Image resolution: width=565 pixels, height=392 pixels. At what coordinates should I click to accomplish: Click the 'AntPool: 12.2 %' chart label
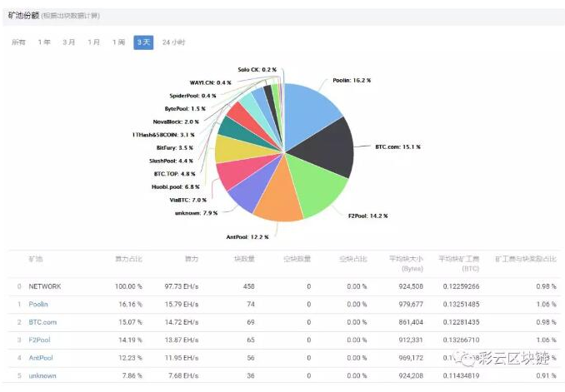pos(247,237)
